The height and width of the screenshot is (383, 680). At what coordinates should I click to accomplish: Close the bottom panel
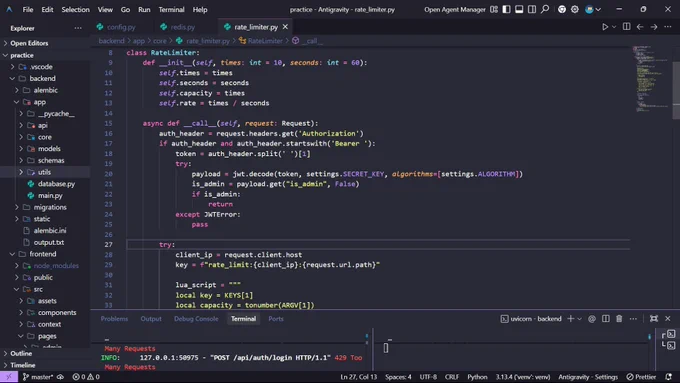668,319
